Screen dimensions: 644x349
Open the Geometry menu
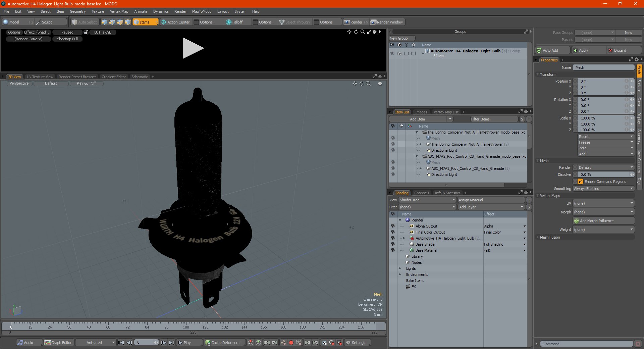tap(77, 11)
